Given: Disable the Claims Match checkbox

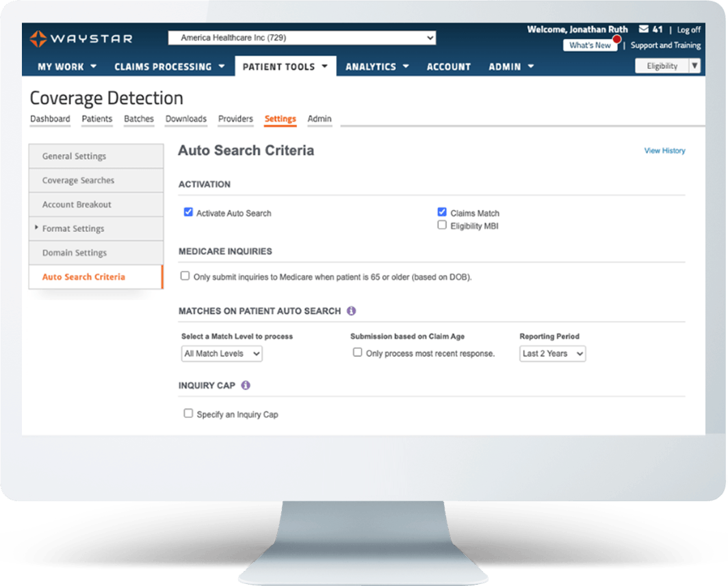Looking at the screenshot, I should pos(442,212).
